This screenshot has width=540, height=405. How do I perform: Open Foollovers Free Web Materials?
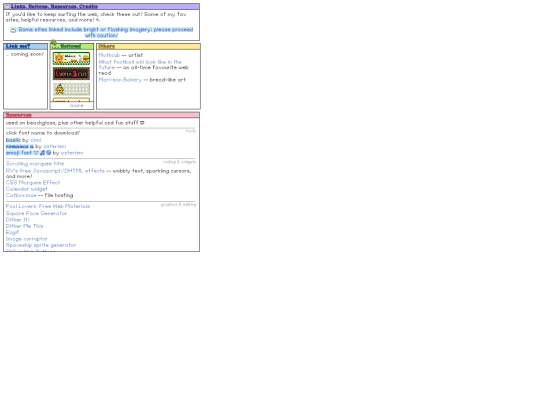pyautogui.click(x=48, y=206)
